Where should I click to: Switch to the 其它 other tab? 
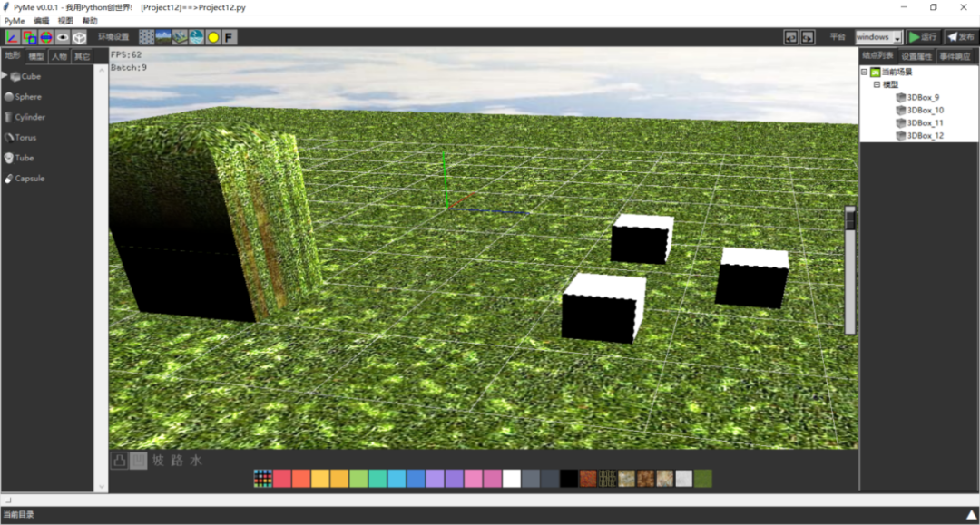(82, 56)
